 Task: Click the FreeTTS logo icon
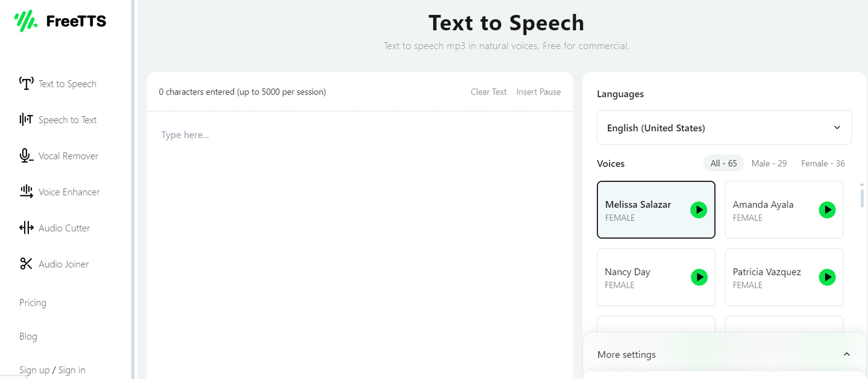(x=26, y=21)
